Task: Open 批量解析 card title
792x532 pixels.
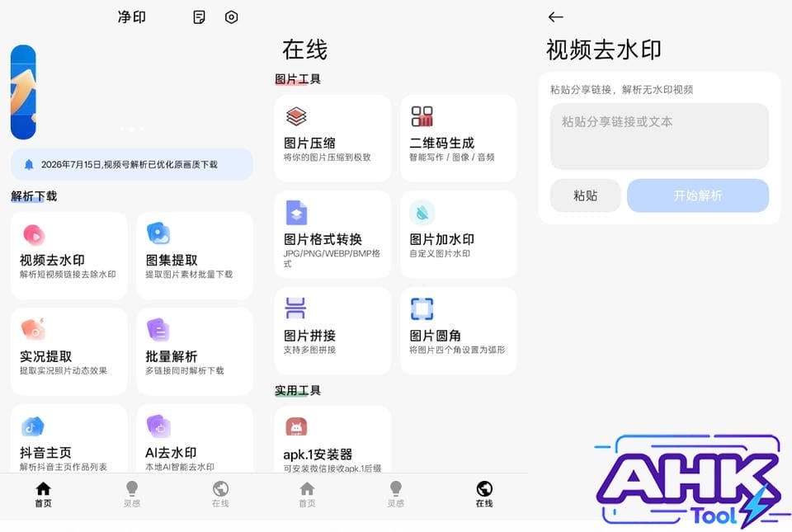Action: pos(172,356)
